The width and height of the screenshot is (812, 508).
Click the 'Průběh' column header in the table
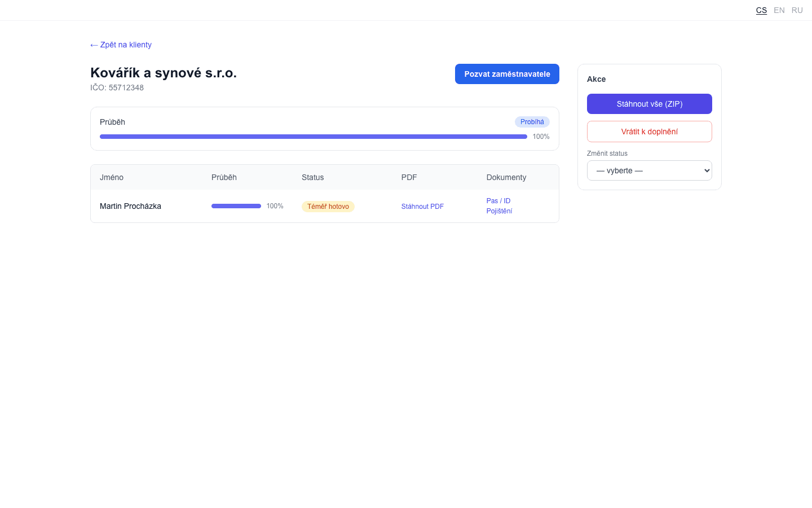click(x=224, y=177)
